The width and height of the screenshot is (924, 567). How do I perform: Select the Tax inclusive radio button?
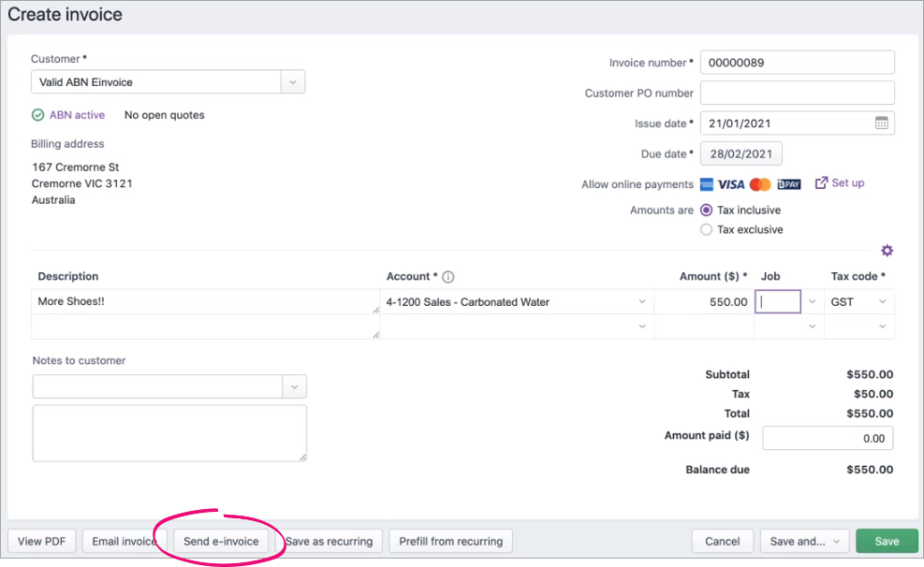tap(705, 210)
